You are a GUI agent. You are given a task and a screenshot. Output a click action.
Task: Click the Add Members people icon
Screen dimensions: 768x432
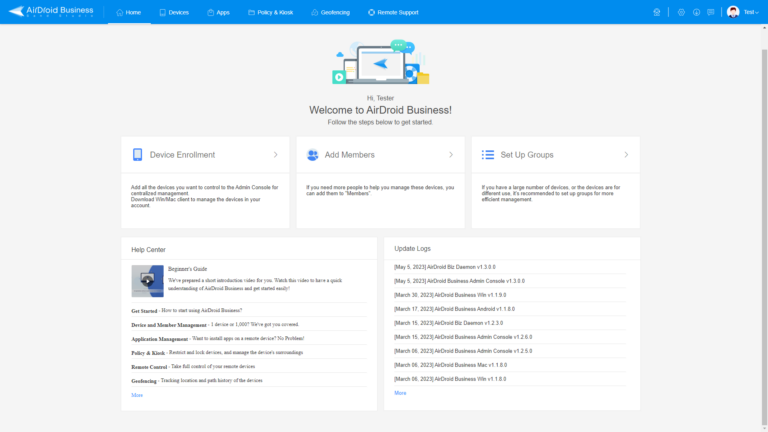[312, 155]
